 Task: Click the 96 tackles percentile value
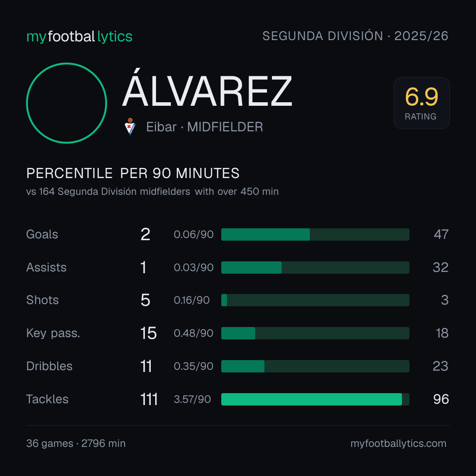click(x=441, y=399)
